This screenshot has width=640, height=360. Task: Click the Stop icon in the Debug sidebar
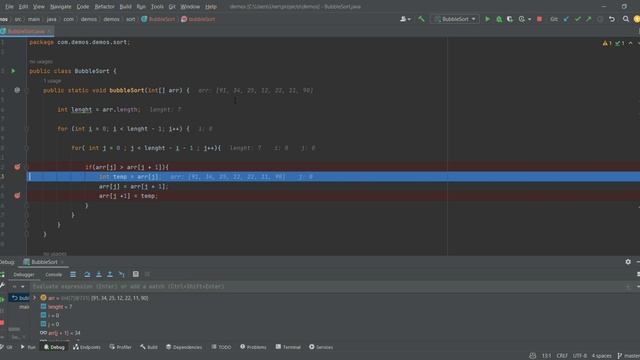tap(2, 323)
